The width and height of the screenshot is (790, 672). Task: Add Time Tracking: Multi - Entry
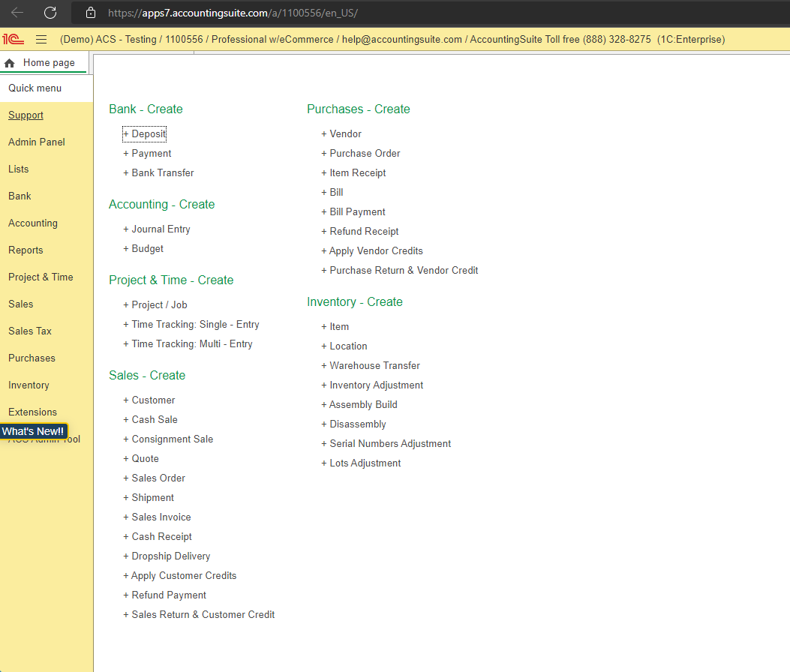(188, 344)
